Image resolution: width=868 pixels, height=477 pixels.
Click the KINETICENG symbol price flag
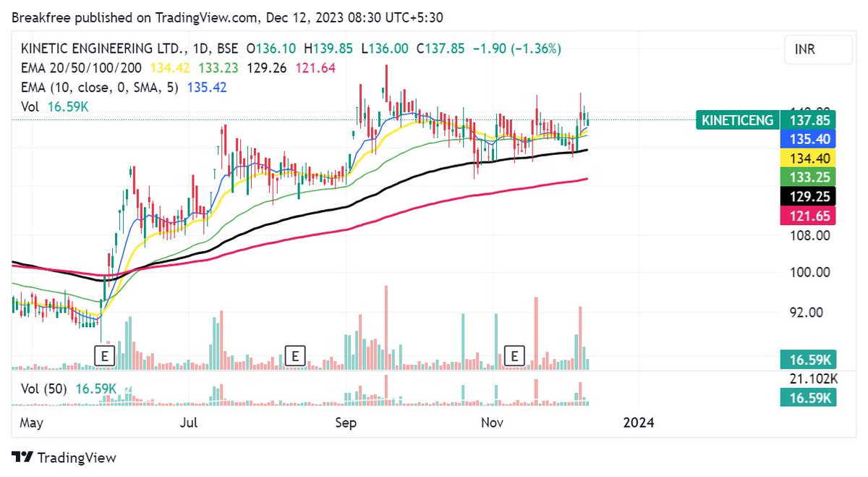coord(737,120)
